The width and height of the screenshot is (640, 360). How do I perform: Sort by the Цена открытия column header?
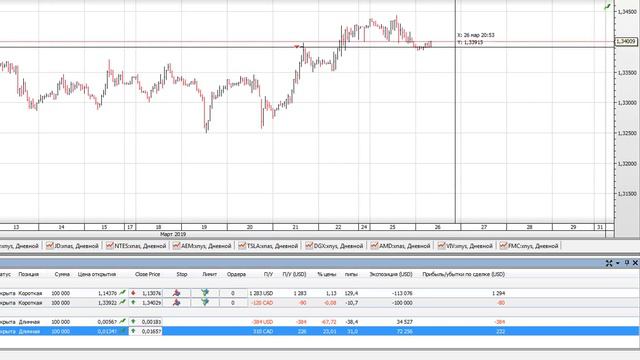click(97, 274)
